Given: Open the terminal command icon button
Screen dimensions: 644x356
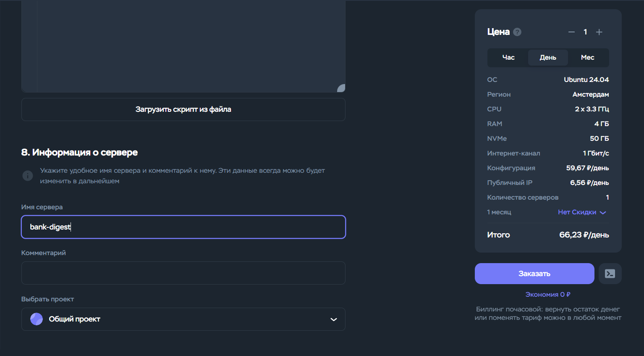Looking at the screenshot, I should pos(610,274).
